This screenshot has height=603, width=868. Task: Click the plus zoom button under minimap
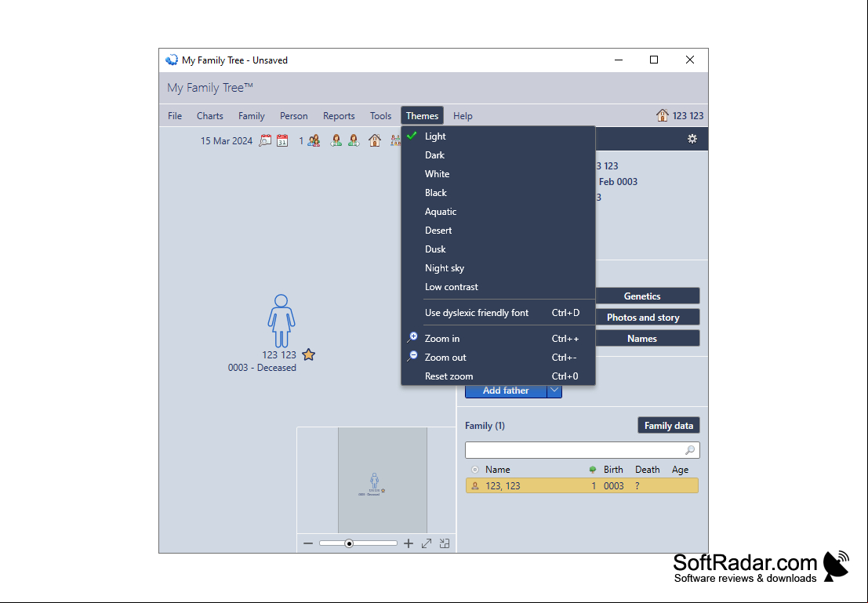coord(409,543)
